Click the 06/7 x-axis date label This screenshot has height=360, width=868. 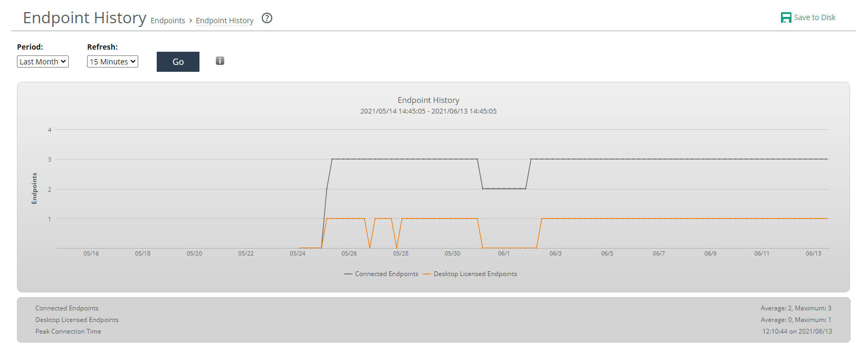pyautogui.click(x=659, y=254)
